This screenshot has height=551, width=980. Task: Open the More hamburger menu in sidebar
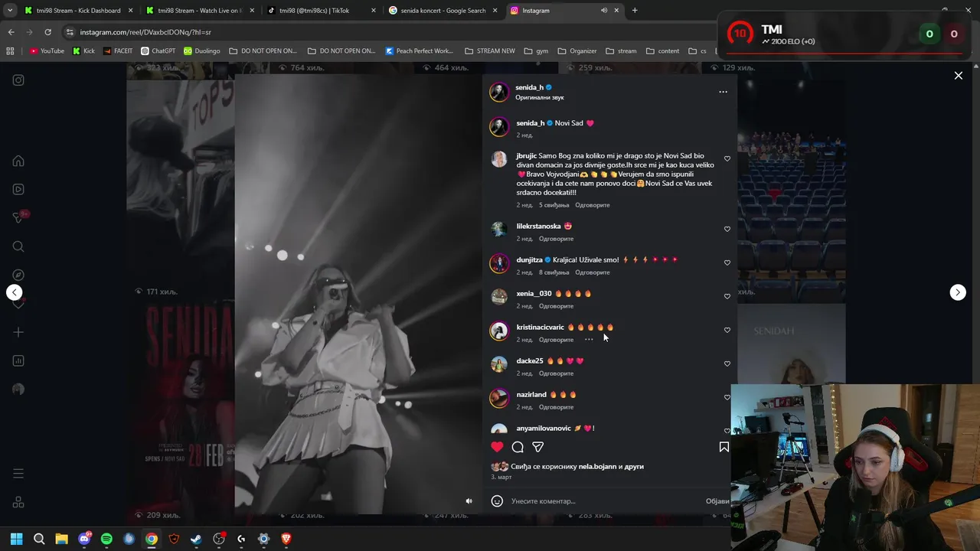pyautogui.click(x=18, y=474)
